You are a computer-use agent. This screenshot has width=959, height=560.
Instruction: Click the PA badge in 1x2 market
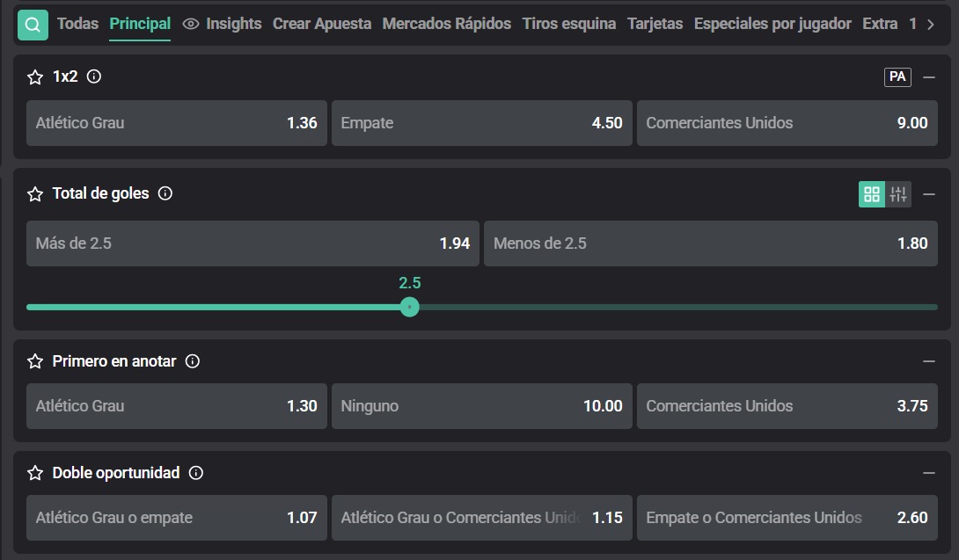tap(897, 77)
